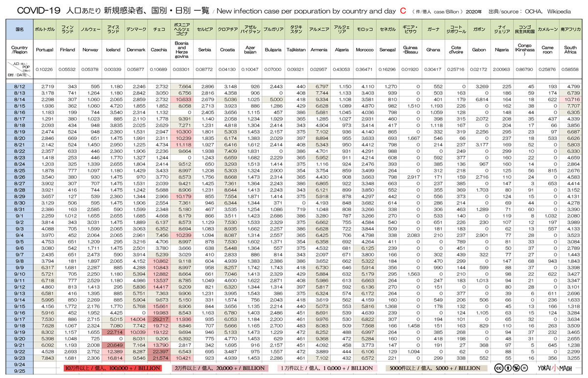Select the Ghana column header

tap(433, 49)
